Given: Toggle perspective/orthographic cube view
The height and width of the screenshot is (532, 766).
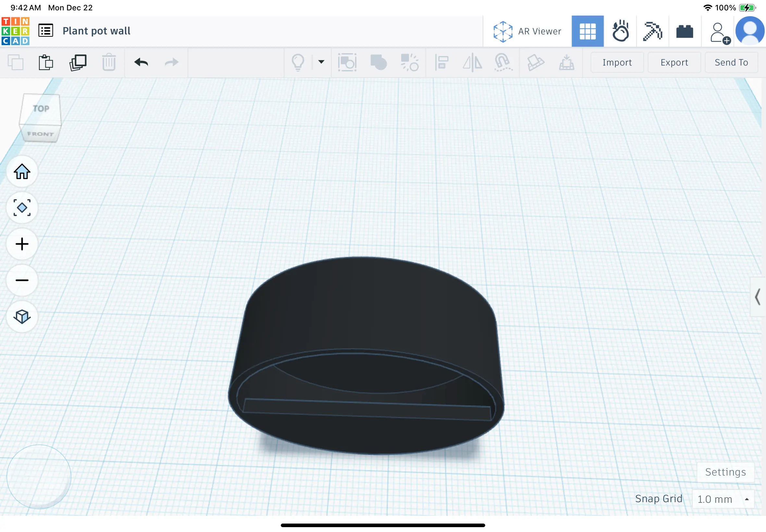Looking at the screenshot, I should pos(22,317).
